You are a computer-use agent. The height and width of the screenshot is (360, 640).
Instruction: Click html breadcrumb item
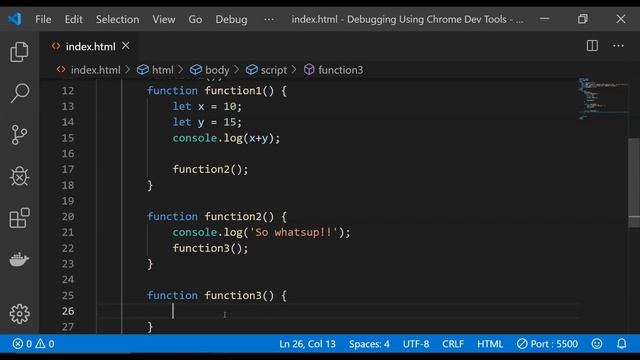[162, 70]
